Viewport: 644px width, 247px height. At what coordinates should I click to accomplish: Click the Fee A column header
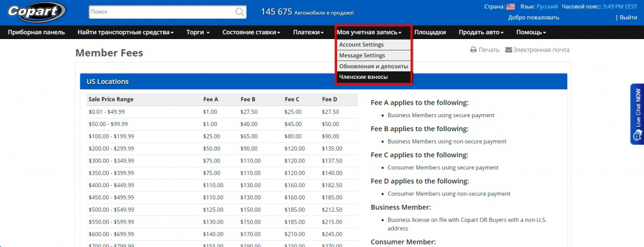pos(210,99)
